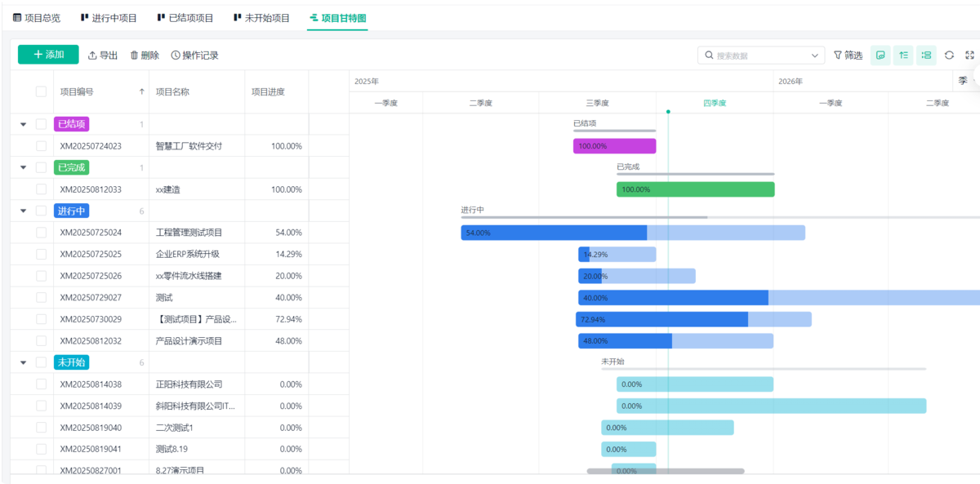Switch to 项目总览 tab
Screen dimensions: 980x484
point(37,17)
